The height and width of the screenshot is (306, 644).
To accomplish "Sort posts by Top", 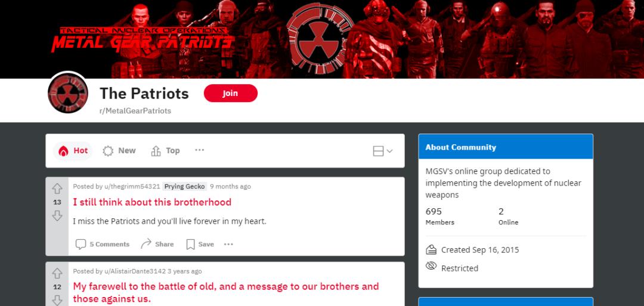I will pos(166,151).
